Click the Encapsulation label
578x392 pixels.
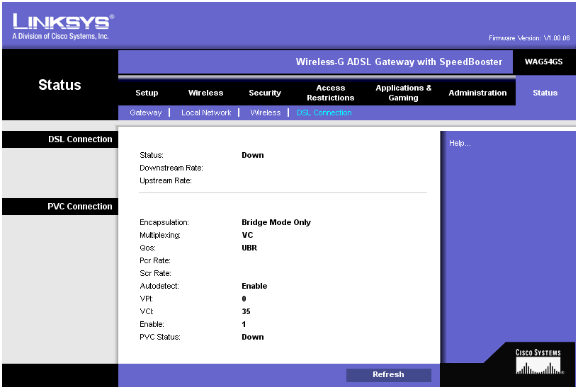pyautogui.click(x=164, y=222)
